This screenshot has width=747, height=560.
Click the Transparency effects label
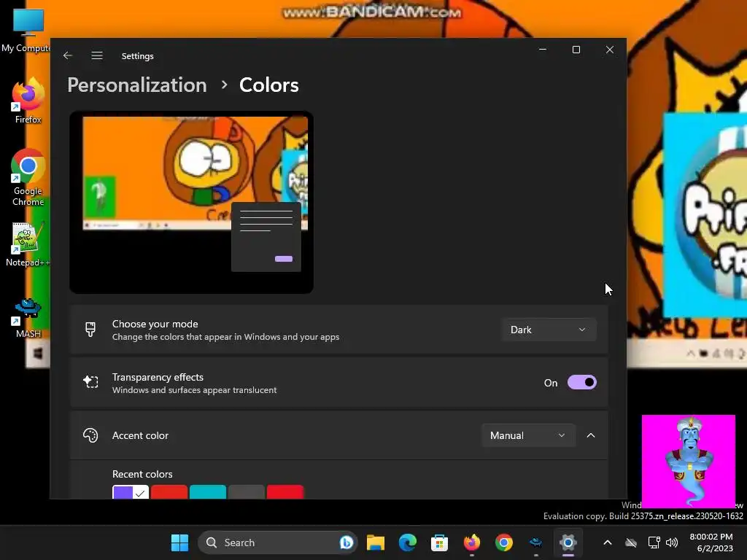pyautogui.click(x=158, y=377)
